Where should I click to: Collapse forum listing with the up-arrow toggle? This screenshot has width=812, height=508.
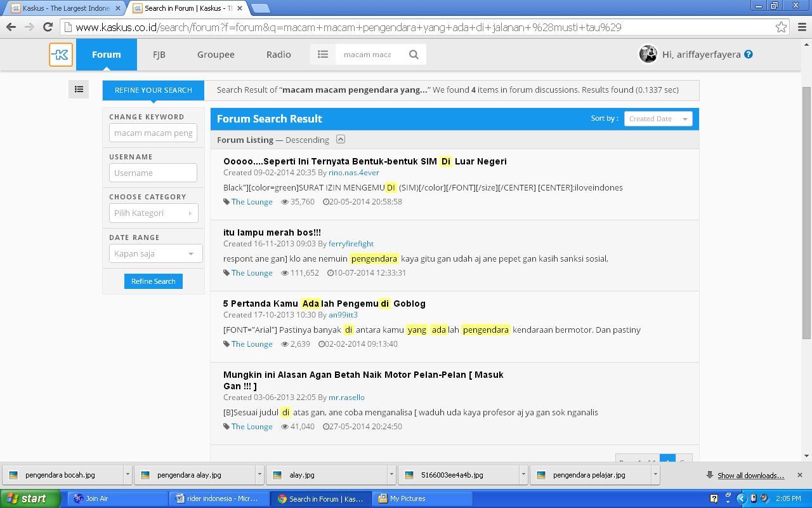pos(340,139)
